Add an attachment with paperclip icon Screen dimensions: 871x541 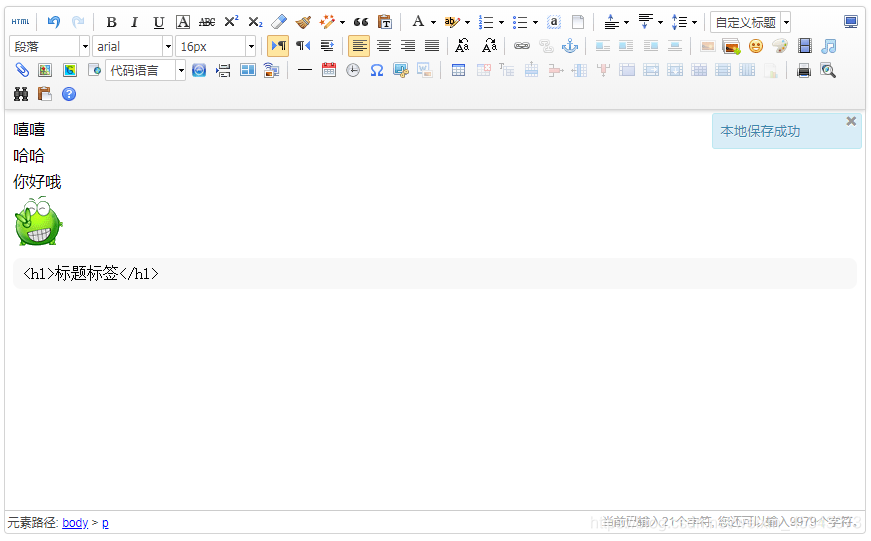pyautogui.click(x=21, y=70)
